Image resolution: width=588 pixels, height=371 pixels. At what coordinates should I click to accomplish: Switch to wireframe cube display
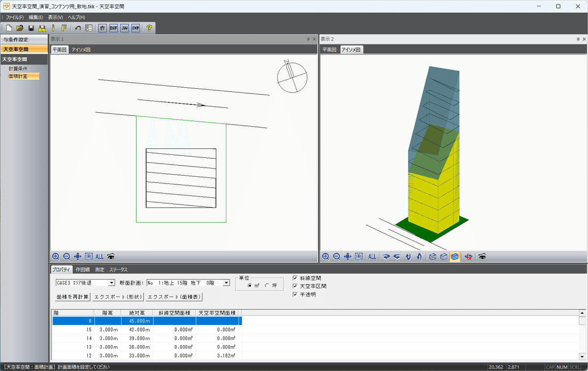[433, 256]
